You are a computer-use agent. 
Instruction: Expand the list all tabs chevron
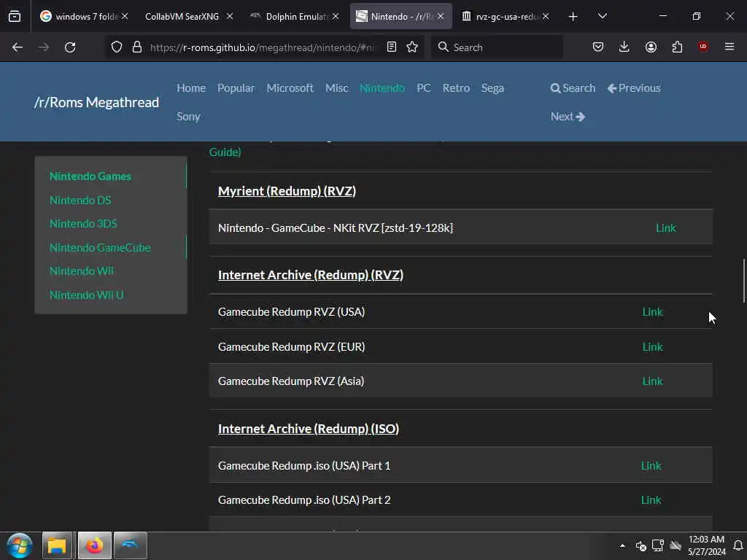(x=602, y=16)
